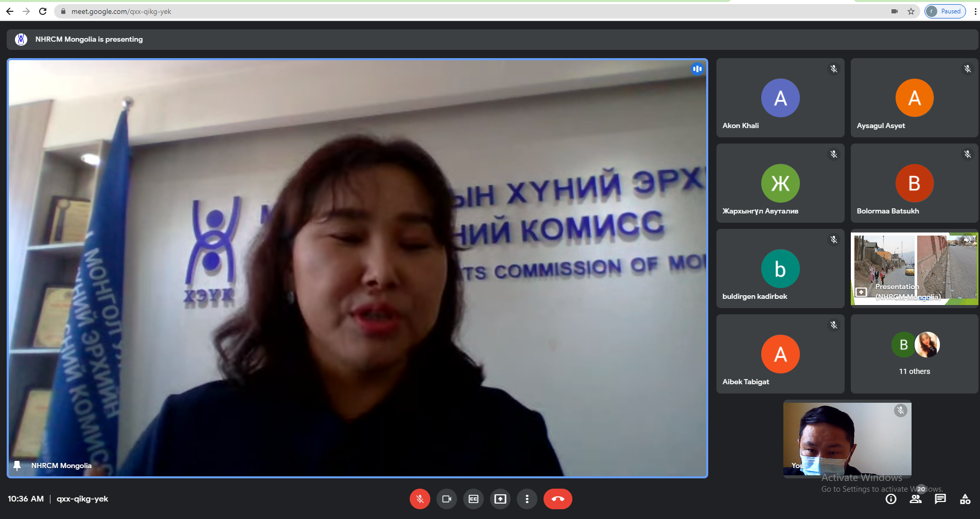Screen dimensions: 980x519
Task: Click the muted mic icon on Akon Khali
Action: 834,69
